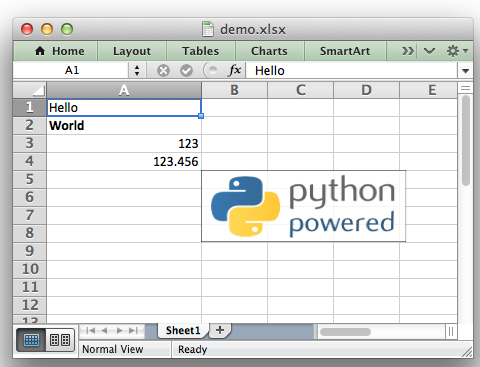
Task: Close the demo.xlsx window
Action: (27, 29)
